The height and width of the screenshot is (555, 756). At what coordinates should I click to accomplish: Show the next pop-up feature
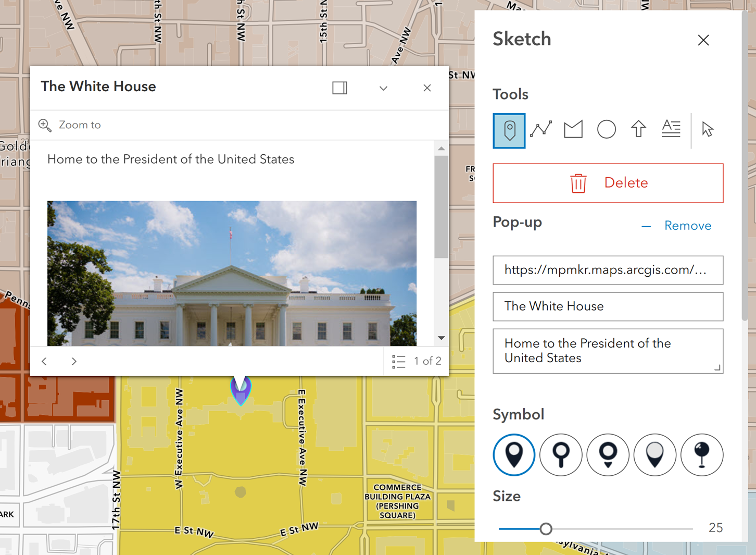(x=73, y=361)
